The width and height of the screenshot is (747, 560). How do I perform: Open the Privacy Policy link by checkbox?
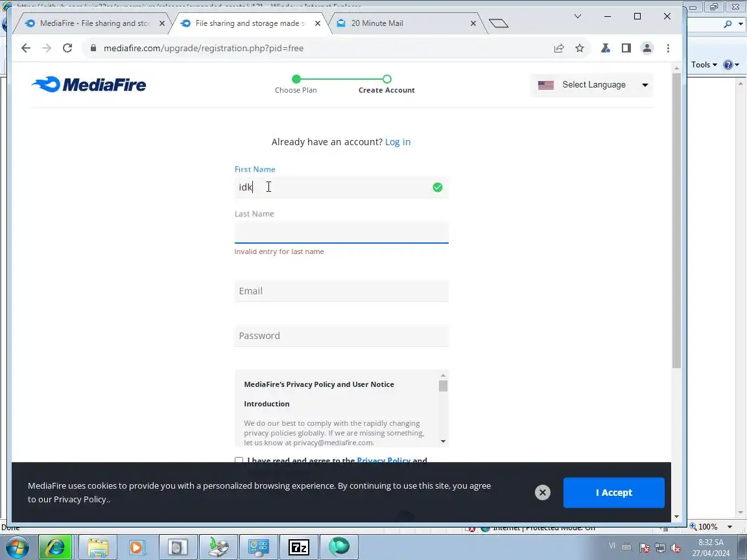[x=383, y=460]
